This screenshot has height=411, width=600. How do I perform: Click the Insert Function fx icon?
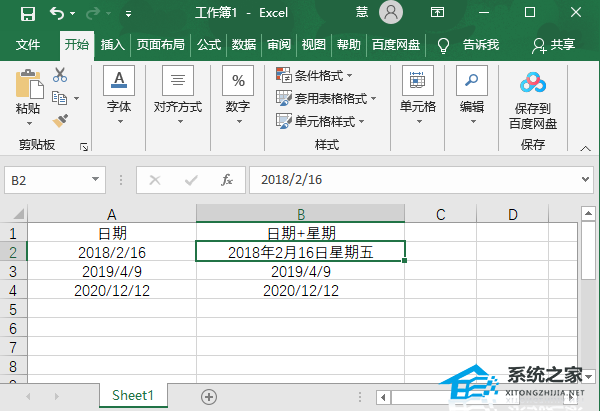tap(227, 180)
